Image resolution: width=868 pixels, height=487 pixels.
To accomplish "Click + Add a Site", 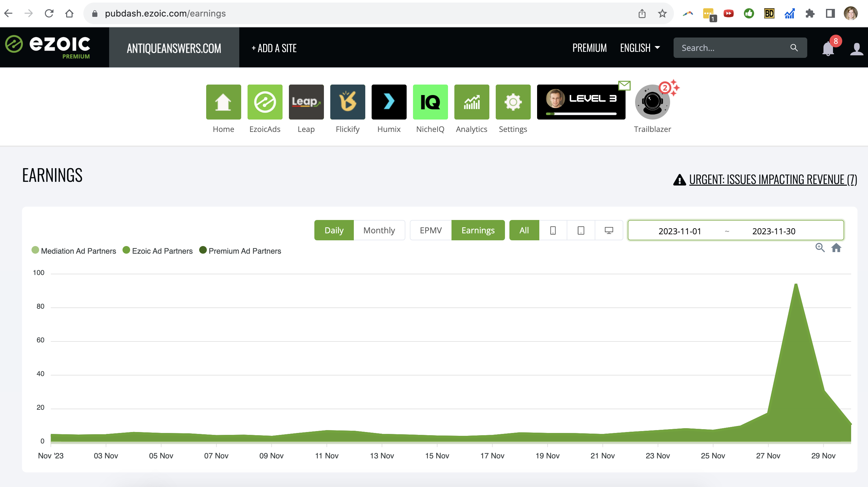I will pyautogui.click(x=274, y=48).
